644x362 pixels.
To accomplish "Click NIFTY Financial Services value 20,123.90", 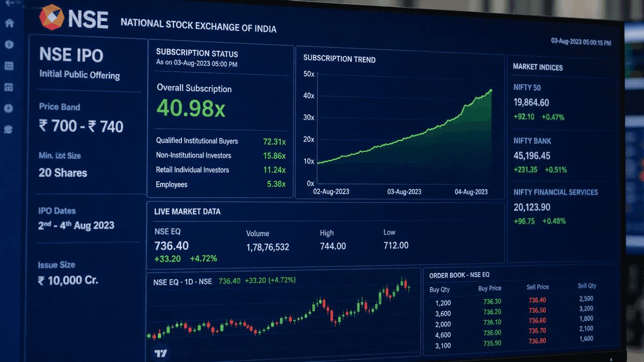I will [x=532, y=207].
